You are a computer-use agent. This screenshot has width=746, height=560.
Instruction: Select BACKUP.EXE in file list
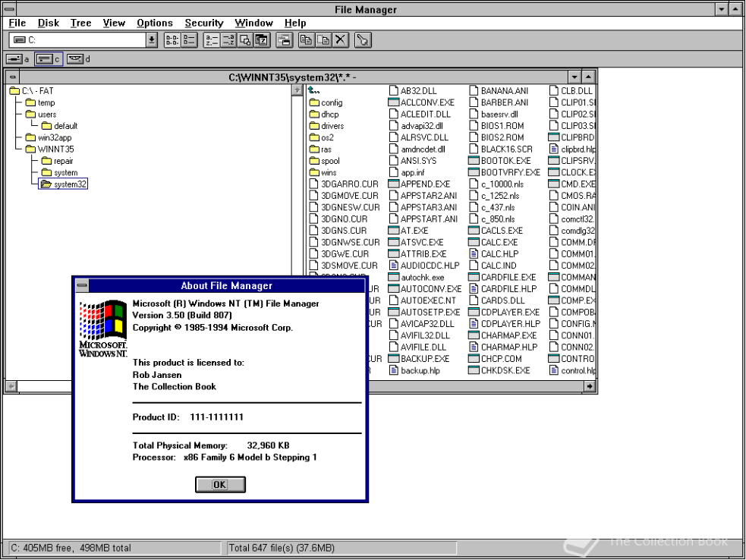click(419, 359)
